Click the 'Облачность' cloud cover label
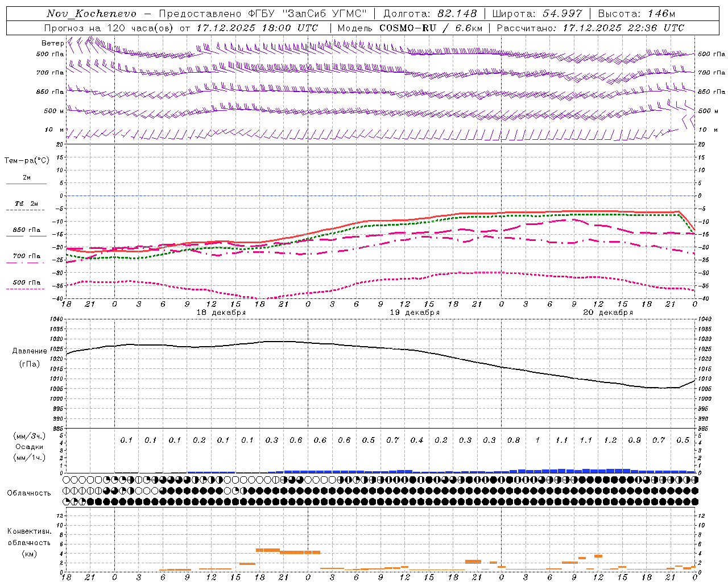This screenshot has height=582, width=728. (29, 493)
